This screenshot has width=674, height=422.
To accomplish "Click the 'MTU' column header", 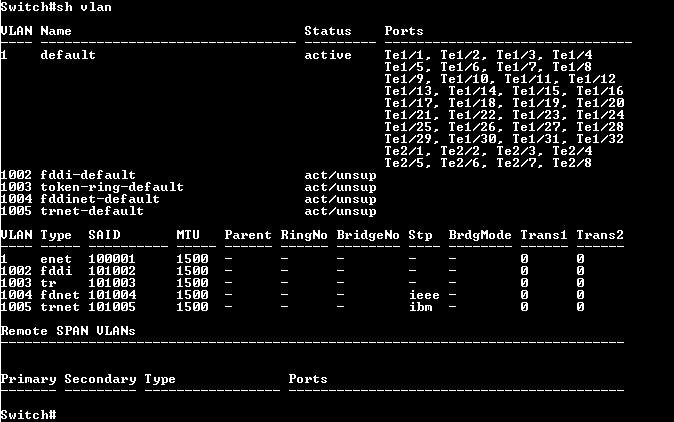I will 188,235.
